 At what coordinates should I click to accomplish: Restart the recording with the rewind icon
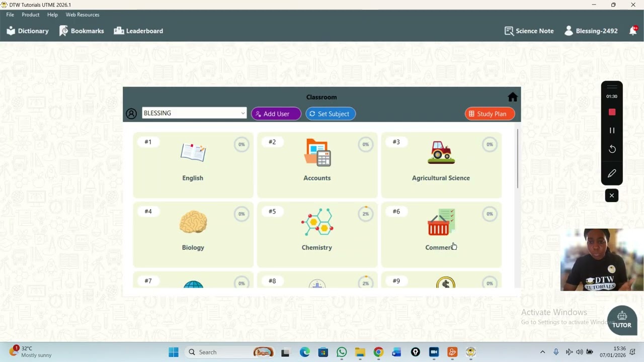612,149
